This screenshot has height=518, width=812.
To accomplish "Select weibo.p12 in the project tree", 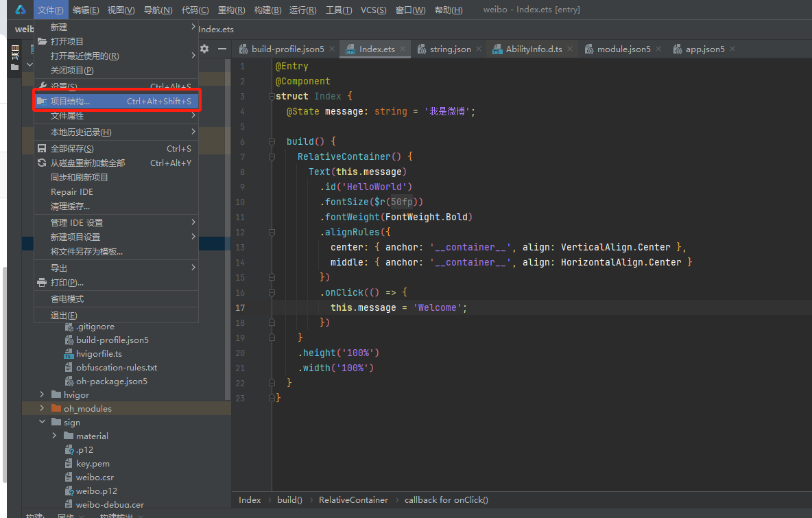I will [96, 491].
